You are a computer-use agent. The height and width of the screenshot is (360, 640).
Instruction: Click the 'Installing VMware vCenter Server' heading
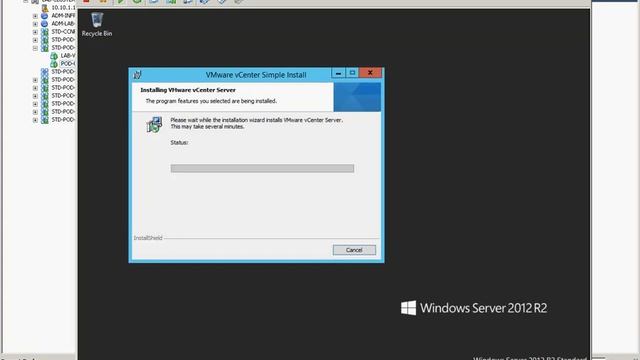coord(188,90)
